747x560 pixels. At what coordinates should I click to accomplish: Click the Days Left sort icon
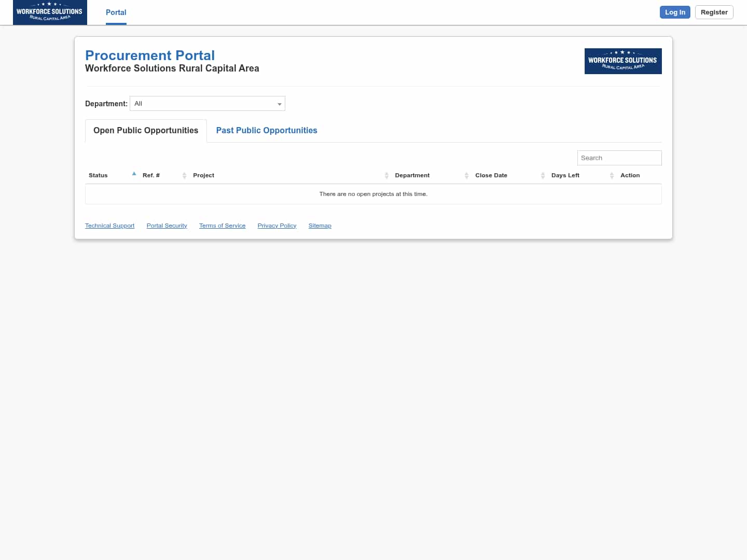click(612, 175)
